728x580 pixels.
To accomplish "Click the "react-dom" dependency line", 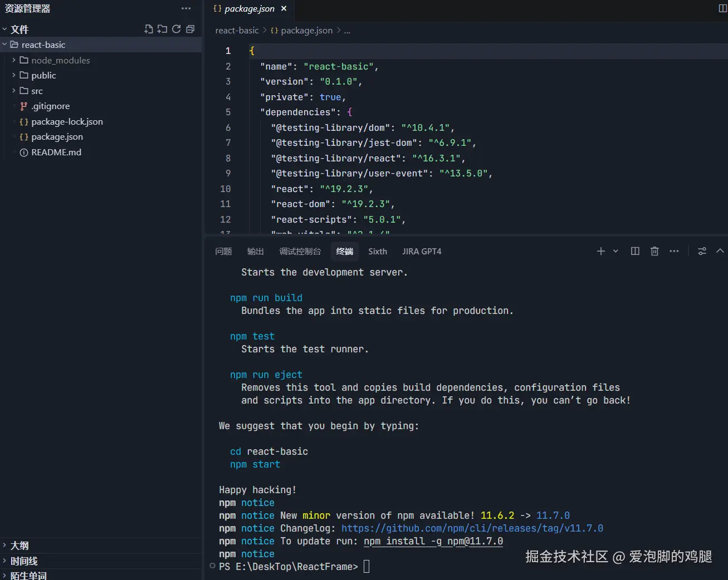I will [333, 204].
